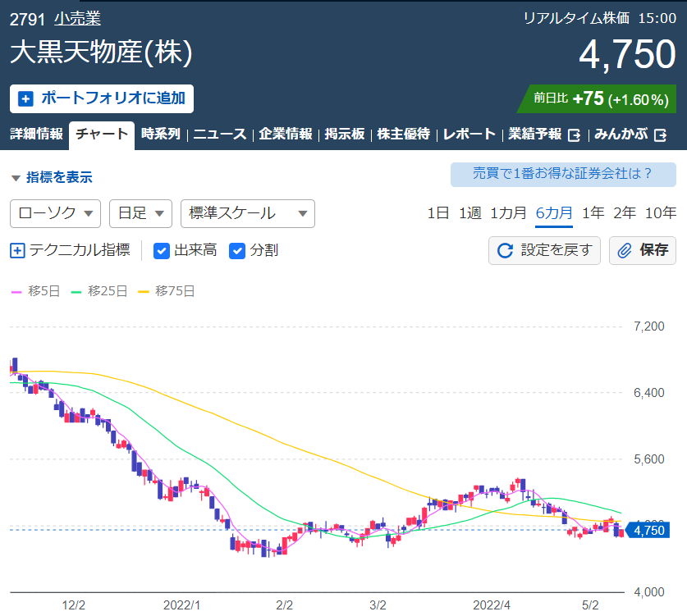This screenshot has height=616, width=687.
Task: Click the pink 移5日 legend line
Action: [x=16, y=291]
